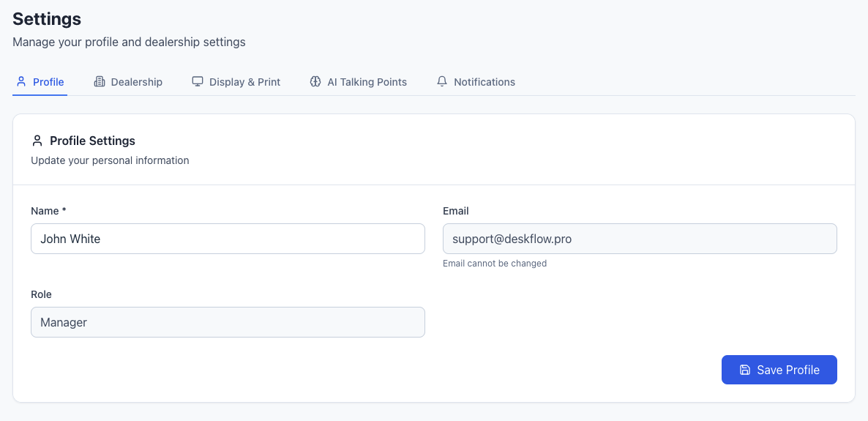Click the 'Email' field label

pos(456,211)
